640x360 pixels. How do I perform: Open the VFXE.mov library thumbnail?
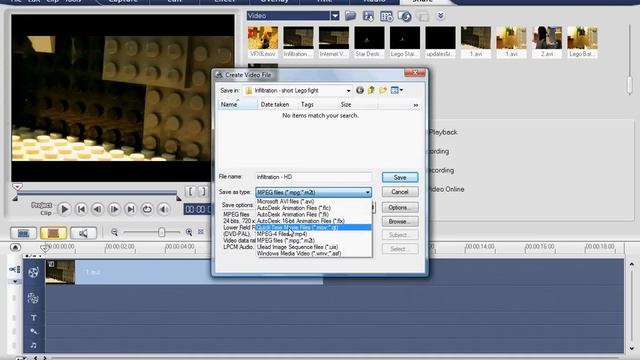263,38
